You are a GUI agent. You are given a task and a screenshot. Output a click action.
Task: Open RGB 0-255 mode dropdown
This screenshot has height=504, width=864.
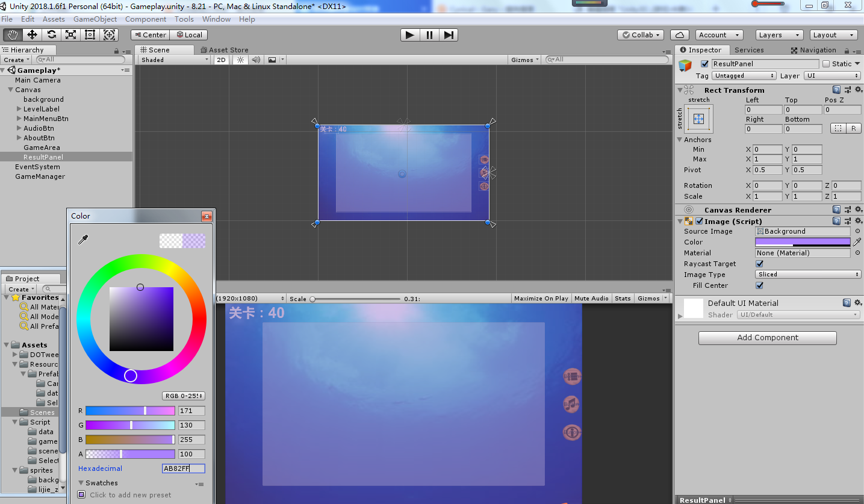184,396
